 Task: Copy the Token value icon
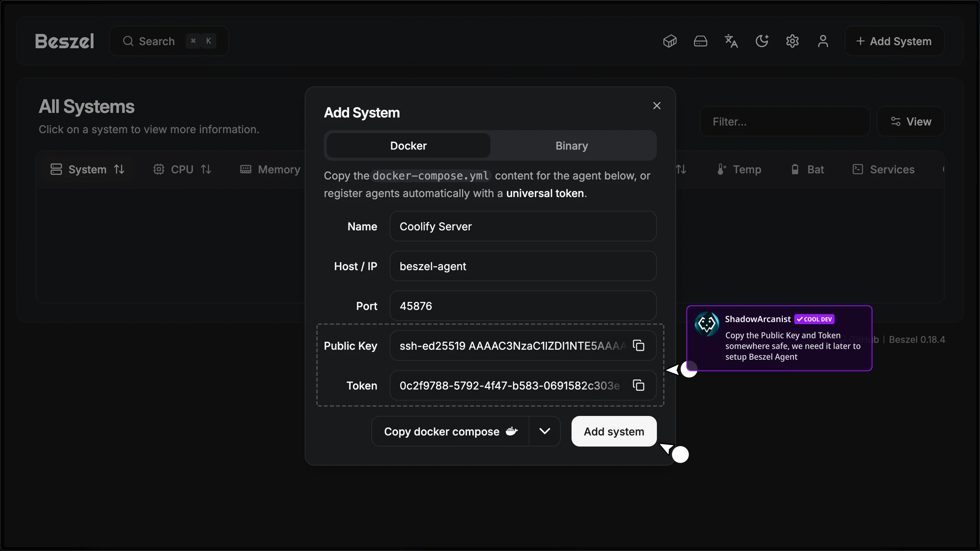pyautogui.click(x=639, y=385)
